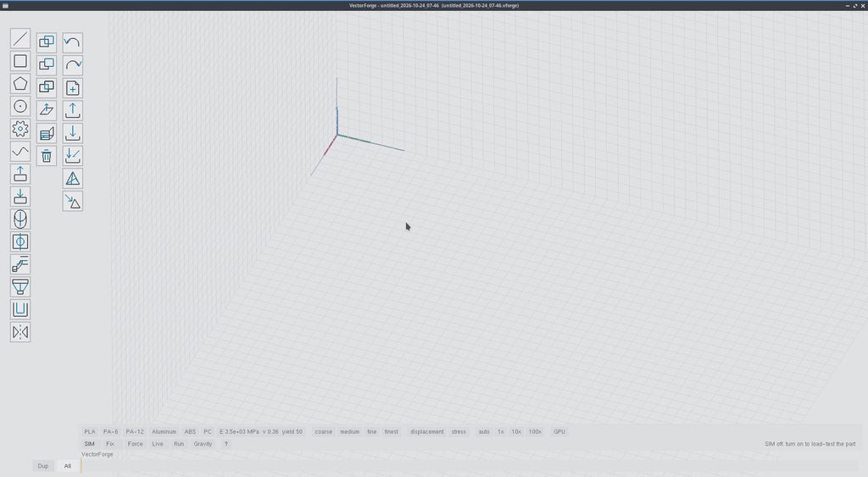
Task: Click the Boolean intersect icon
Action: pyautogui.click(x=47, y=87)
